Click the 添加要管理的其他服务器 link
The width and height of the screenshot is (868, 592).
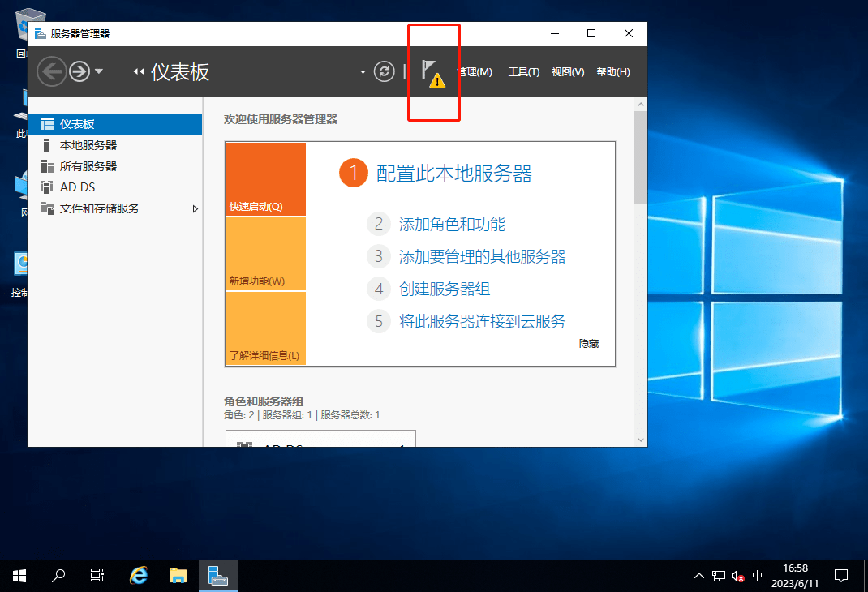482,257
